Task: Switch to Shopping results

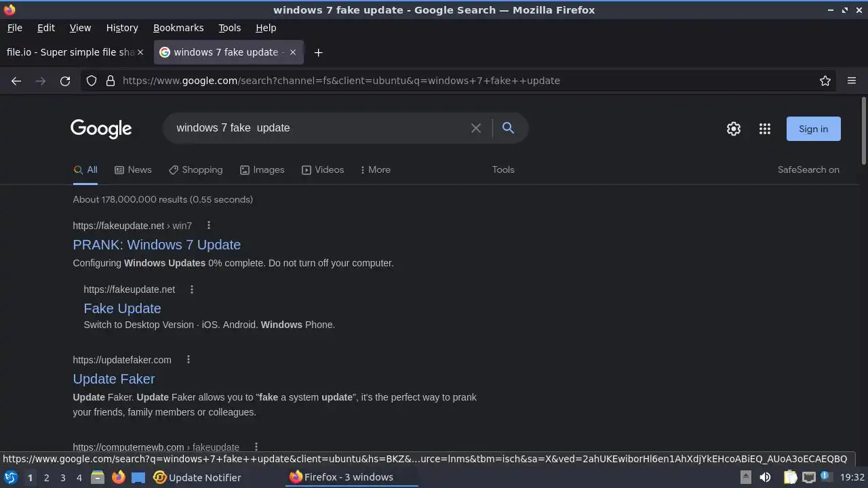Action: coord(195,170)
